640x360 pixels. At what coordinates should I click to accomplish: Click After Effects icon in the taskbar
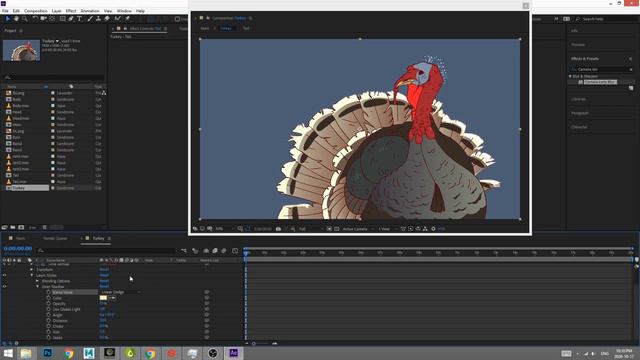(x=233, y=353)
